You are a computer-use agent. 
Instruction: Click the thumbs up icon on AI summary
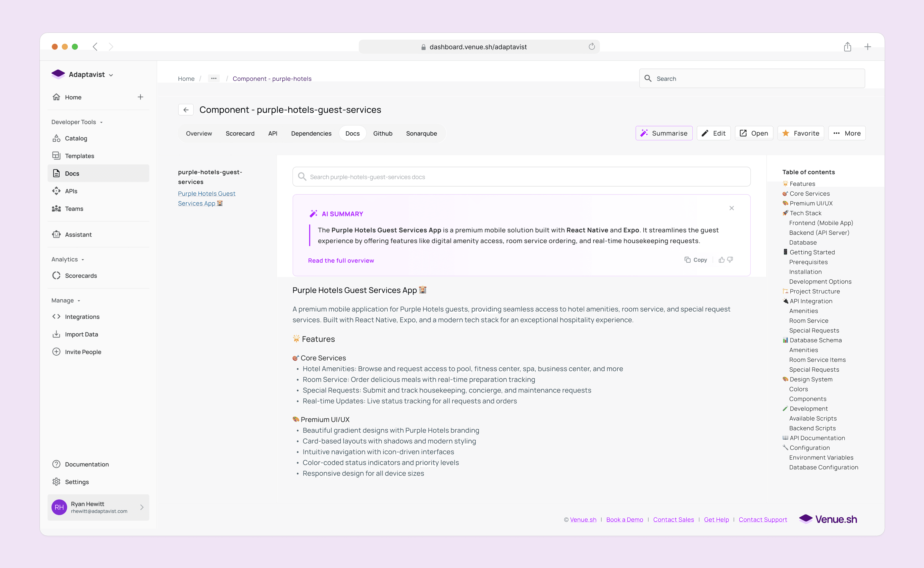[x=721, y=260]
